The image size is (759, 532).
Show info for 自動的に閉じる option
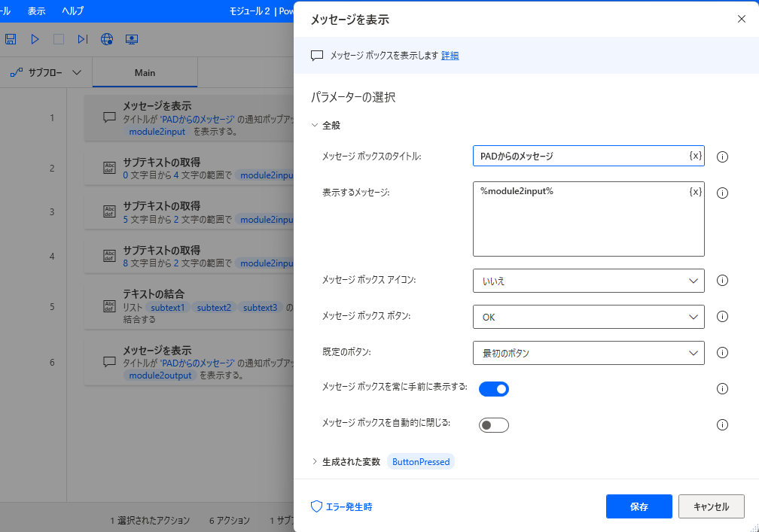pos(722,424)
